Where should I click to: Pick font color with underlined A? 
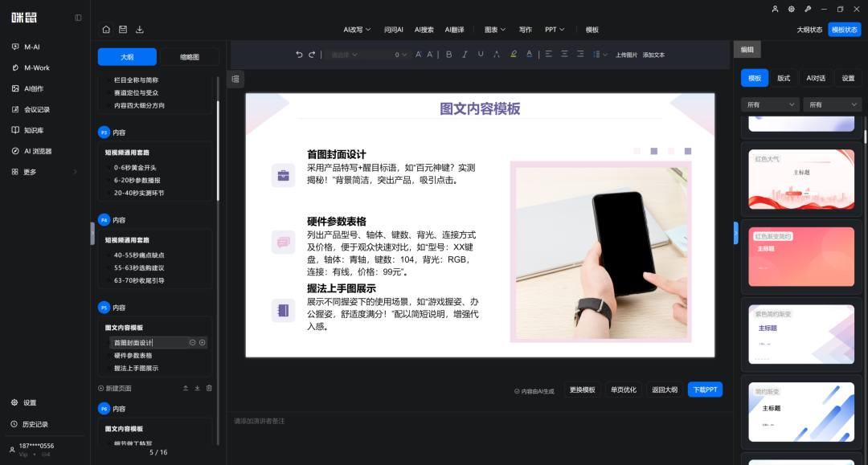(529, 54)
